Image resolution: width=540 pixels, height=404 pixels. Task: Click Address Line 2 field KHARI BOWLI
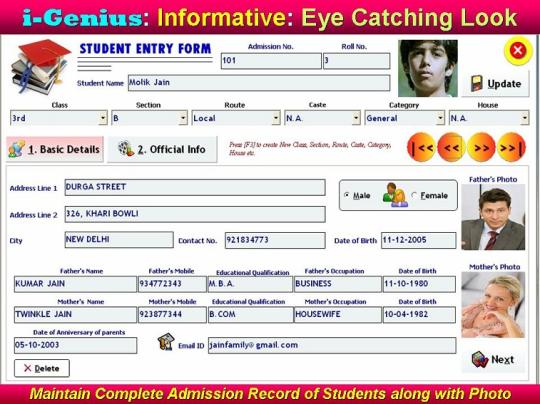point(195,214)
